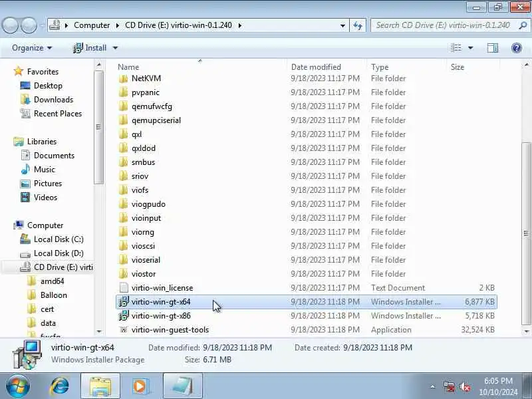
Task: Click the recent pages dropdown near Back
Action: [43, 25]
